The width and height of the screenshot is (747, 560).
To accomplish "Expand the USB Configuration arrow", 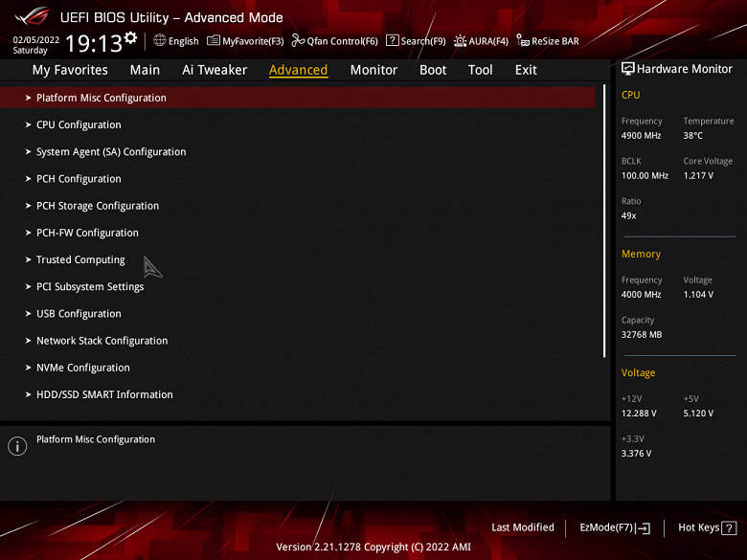I will [x=28, y=314].
